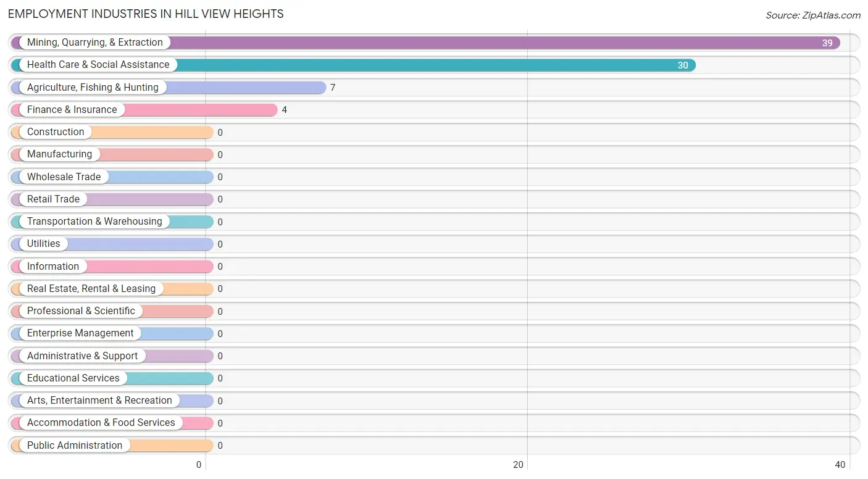Viewport: 868px width, 479px height.
Task: Click the Mining, Quarrying, & Extraction label
Action: [94, 43]
